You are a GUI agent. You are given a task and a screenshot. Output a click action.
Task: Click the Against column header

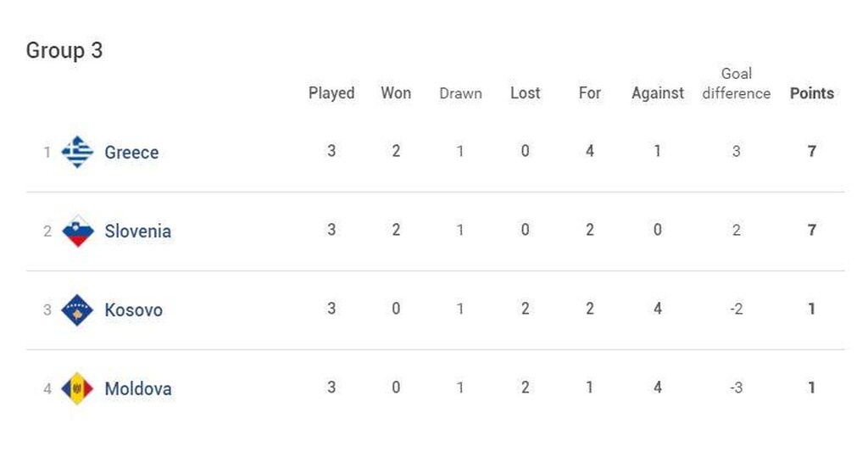pos(658,93)
